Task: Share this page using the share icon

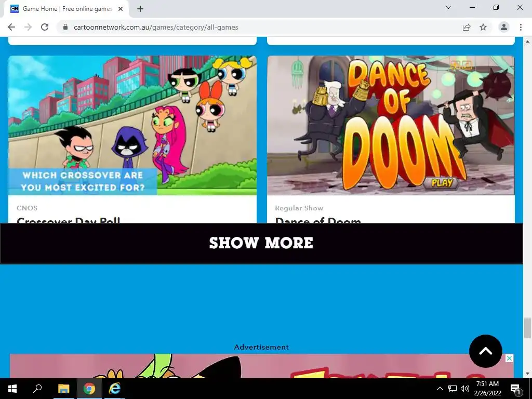Action: [467, 27]
